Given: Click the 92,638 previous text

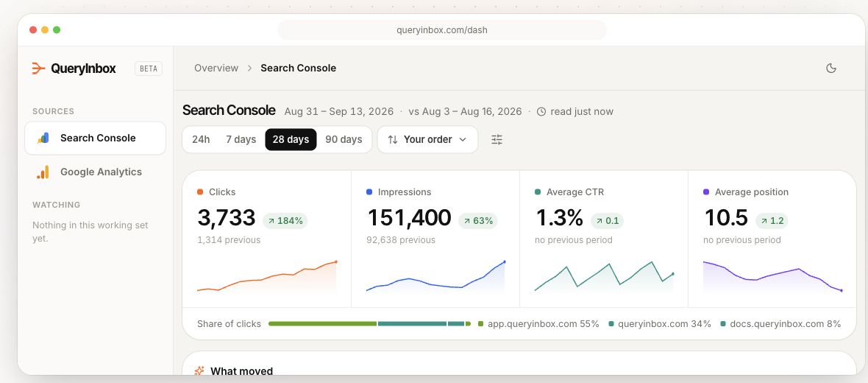Looking at the screenshot, I should [401, 240].
